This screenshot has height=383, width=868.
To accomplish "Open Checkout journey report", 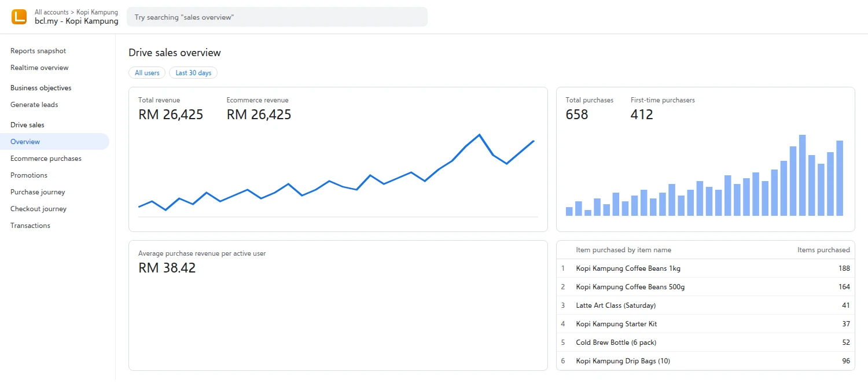I will click(x=38, y=209).
